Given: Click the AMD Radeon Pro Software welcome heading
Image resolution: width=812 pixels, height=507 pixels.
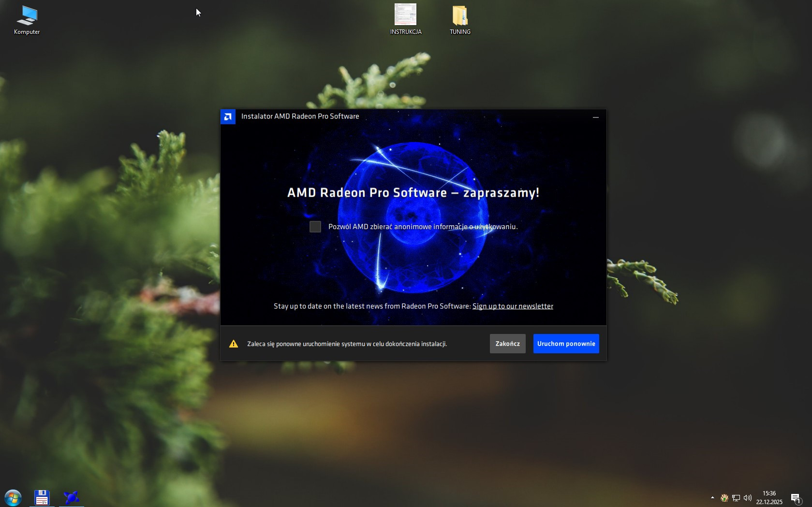Looking at the screenshot, I should (x=413, y=193).
